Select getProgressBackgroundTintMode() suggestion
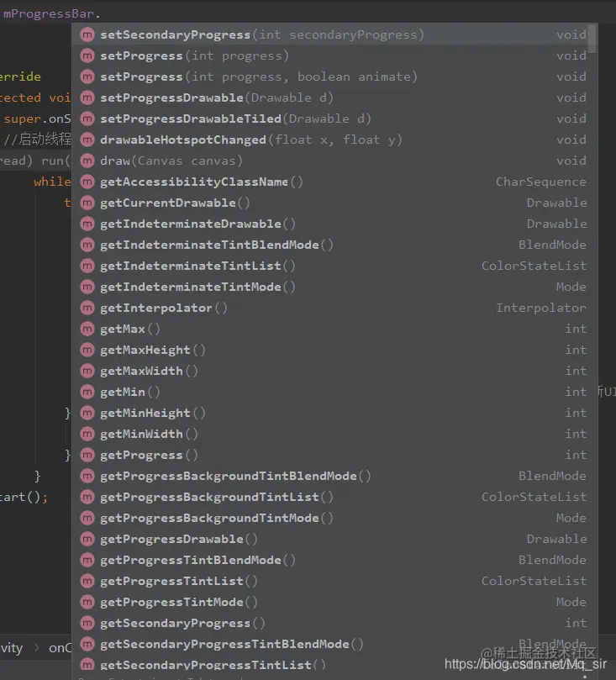 333,518
